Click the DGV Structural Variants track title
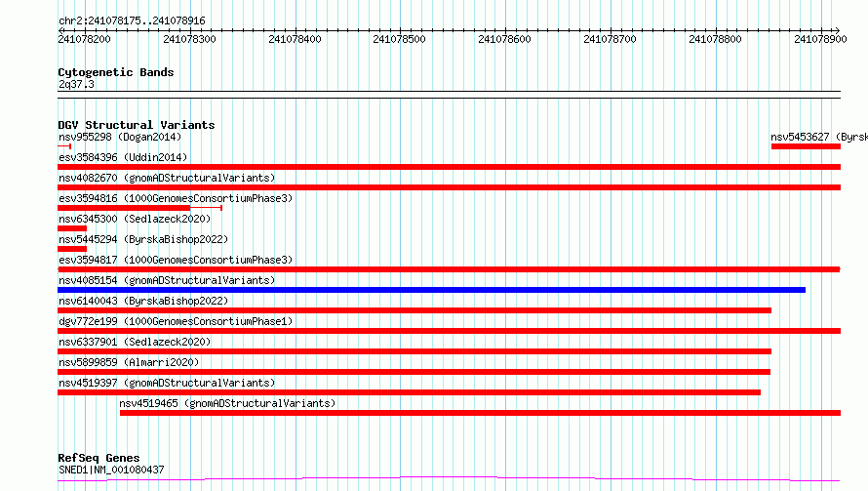The width and height of the screenshot is (868, 491). point(137,125)
